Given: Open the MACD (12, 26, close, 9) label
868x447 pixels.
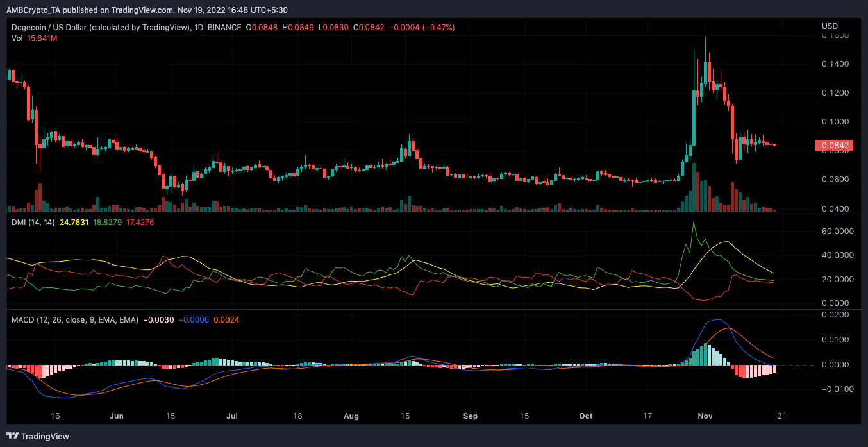Looking at the screenshot, I should (75, 319).
